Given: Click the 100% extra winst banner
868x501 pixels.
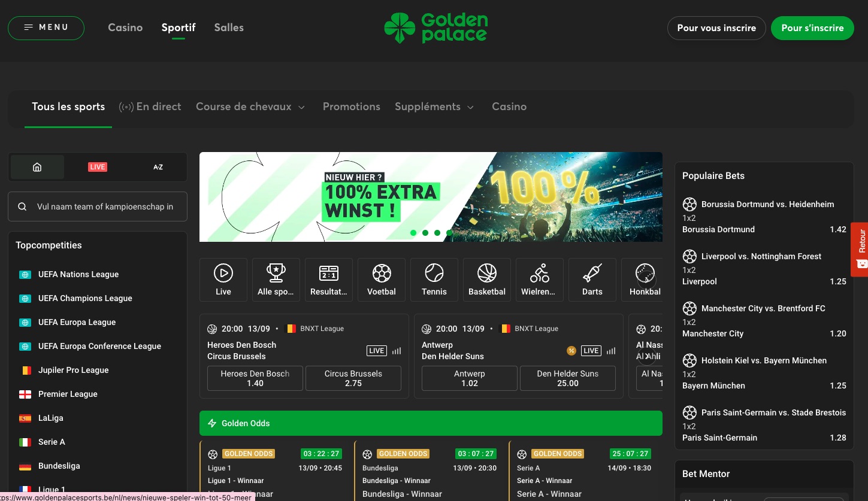Looking at the screenshot, I should (431, 197).
